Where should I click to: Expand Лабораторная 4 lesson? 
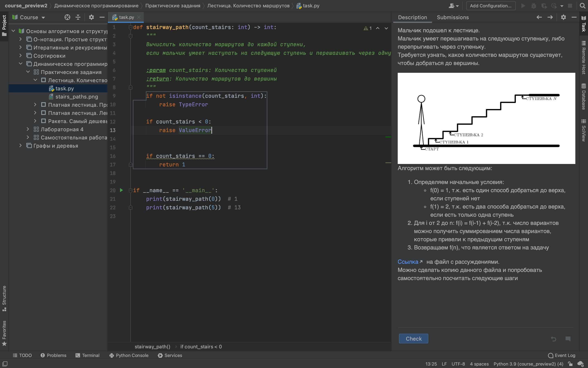[x=28, y=129]
